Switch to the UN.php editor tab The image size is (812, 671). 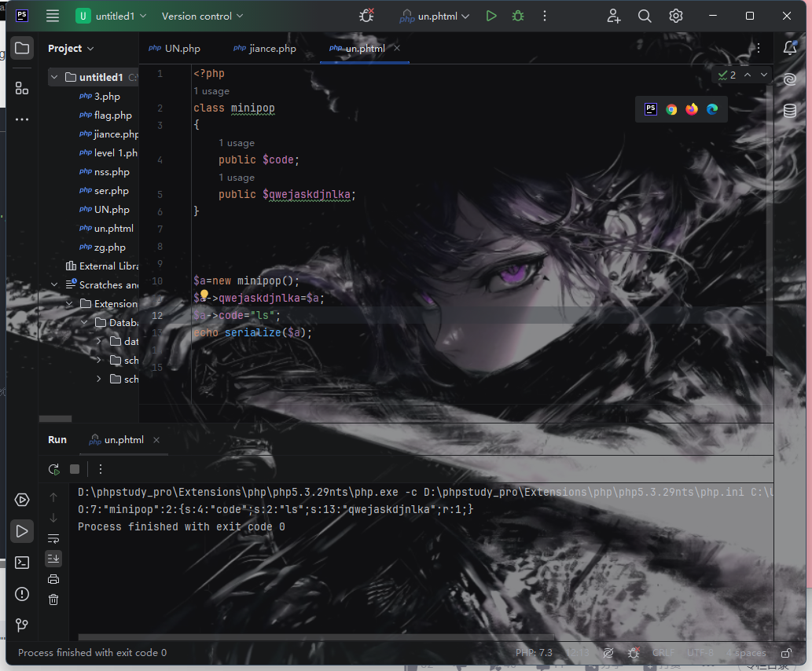pos(182,49)
